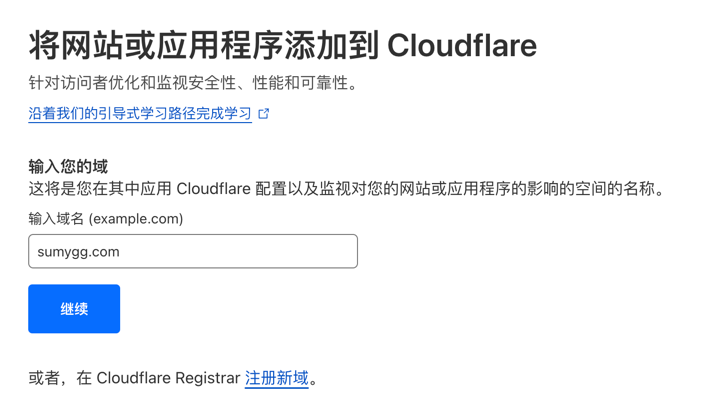Viewport: 703px width, 420px height.
Task: Open the 注册新域 link
Action: (277, 378)
